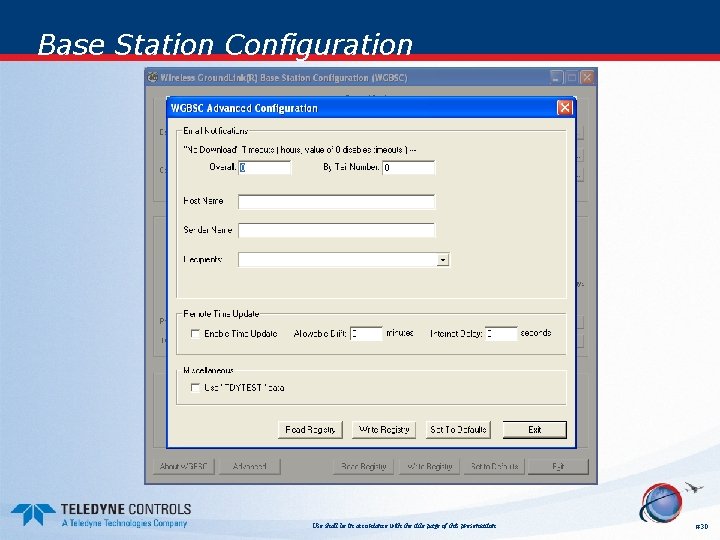Screen dimensions: 720x540
Task: Click the Allowable Drift minutes field
Action: coord(366,334)
